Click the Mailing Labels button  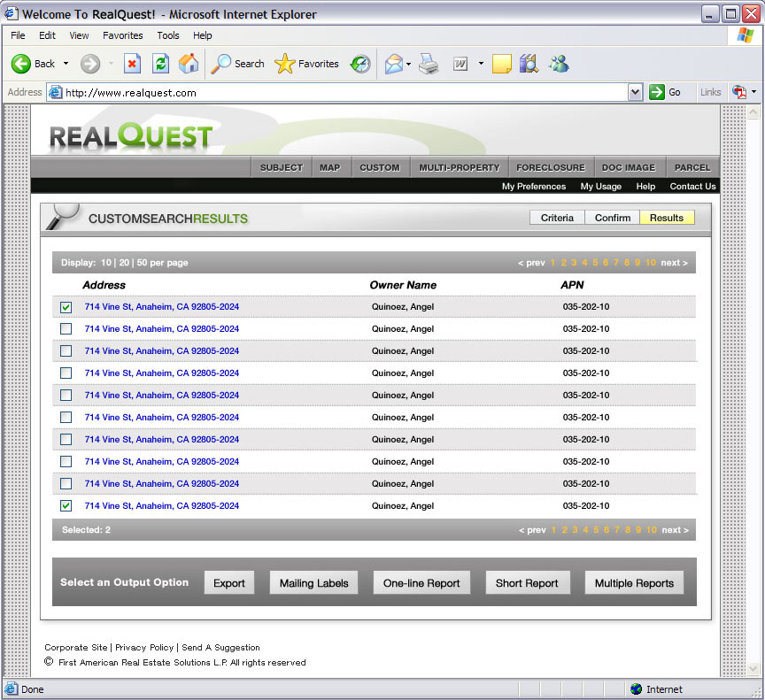314,583
